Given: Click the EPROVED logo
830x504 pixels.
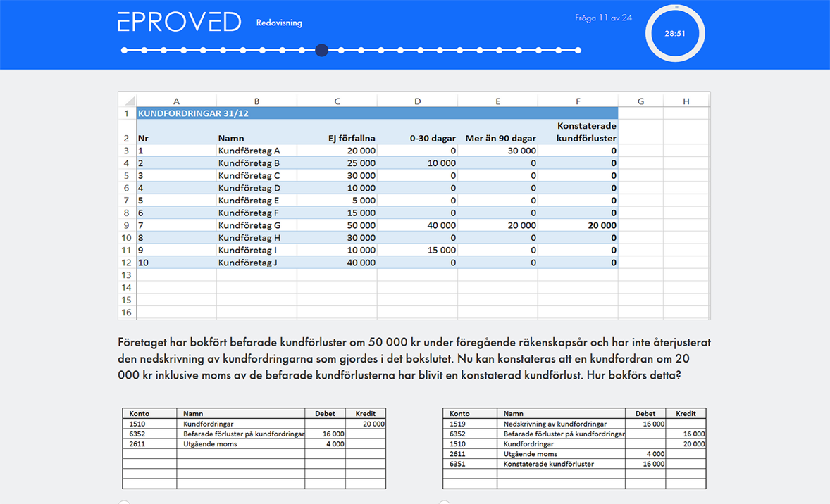Looking at the screenshot, I should pyautogui.click(x=179, y=23).
